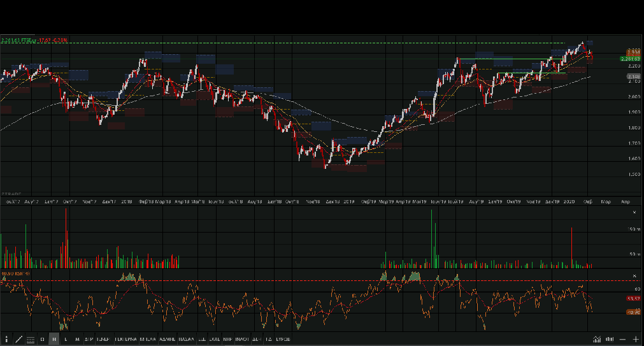Toggle the M monthly timeframe button
Image resolution: width=644 pixels, height=346 pixels.
pyautogui.click(x=77, y=340)
